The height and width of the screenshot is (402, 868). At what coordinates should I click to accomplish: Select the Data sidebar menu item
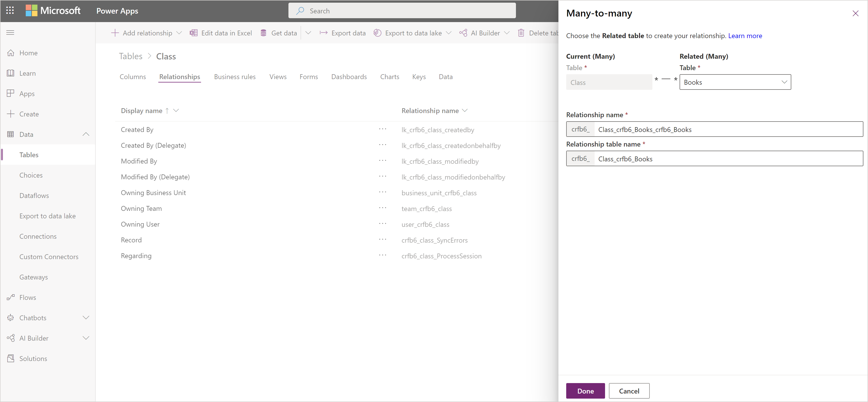(x=26, y=134)
